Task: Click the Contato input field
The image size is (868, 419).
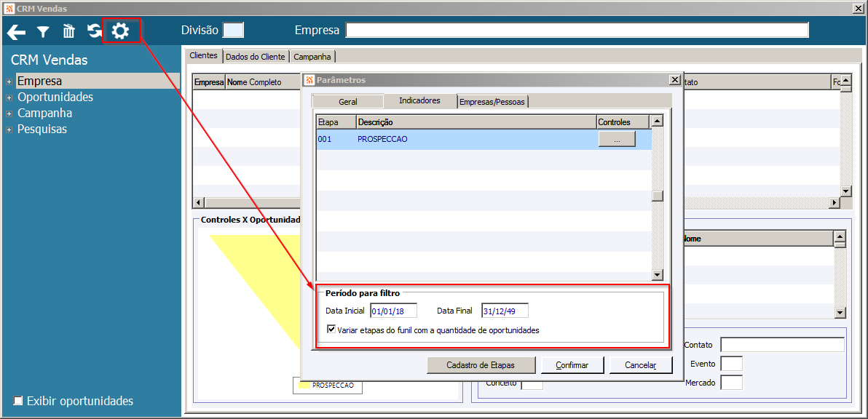Action: tap(782, 344)
